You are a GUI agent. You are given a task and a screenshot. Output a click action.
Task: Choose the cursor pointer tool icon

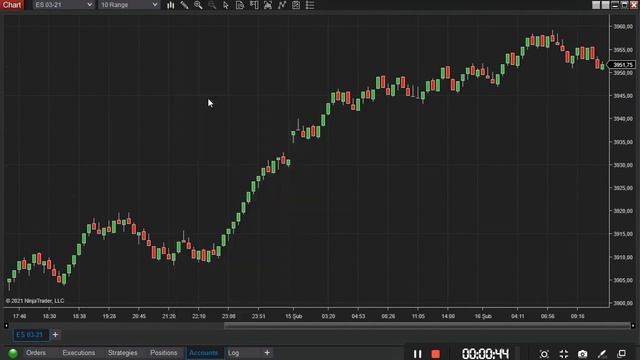(226, 5)
